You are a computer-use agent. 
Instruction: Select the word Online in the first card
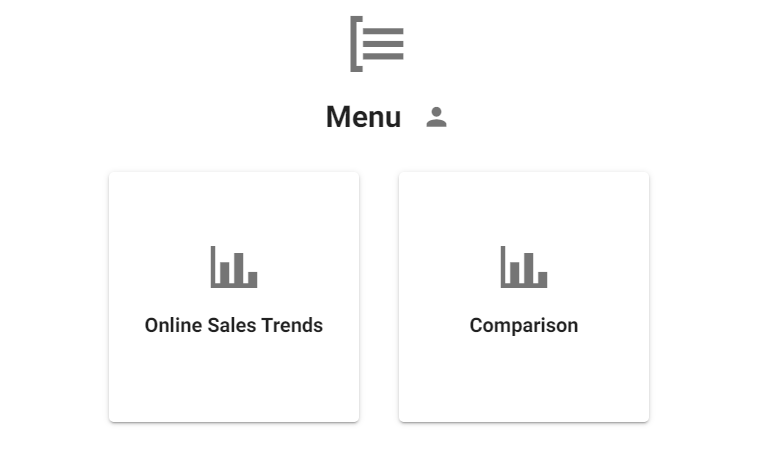point(174,325)
